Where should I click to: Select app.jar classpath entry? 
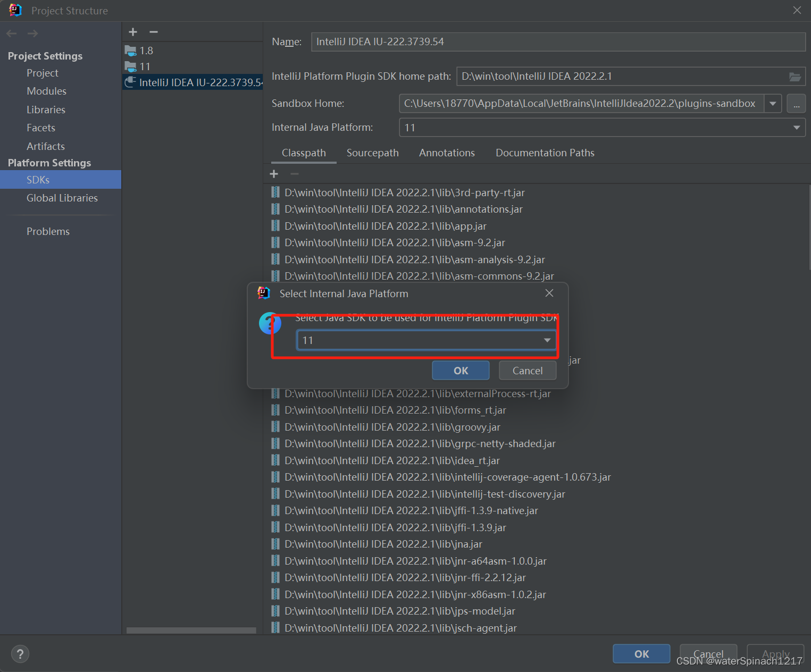pyautogui.click(x=386, y=226)
